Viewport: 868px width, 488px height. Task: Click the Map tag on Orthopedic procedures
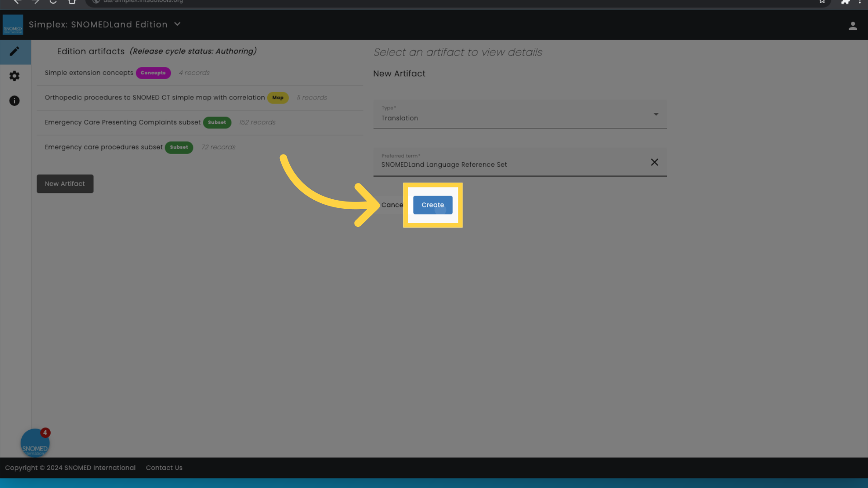277,97
